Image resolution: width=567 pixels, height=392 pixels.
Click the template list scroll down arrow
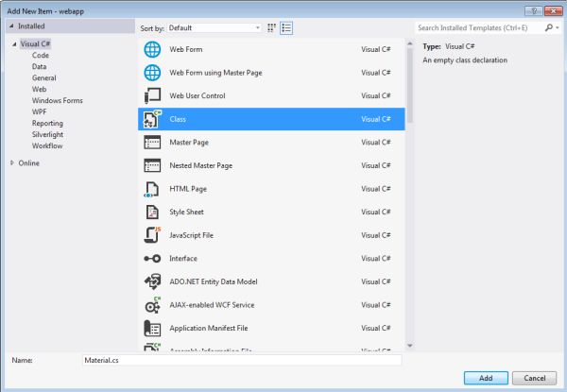[x=410, y=346]
